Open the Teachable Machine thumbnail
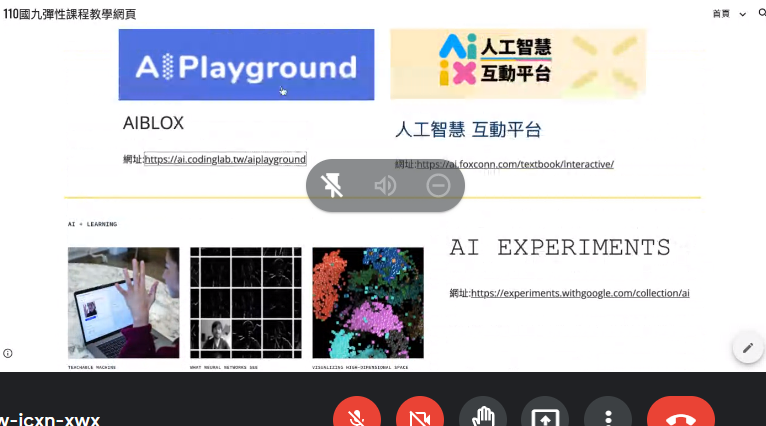 pyautogui.click(x=124, y=303)
